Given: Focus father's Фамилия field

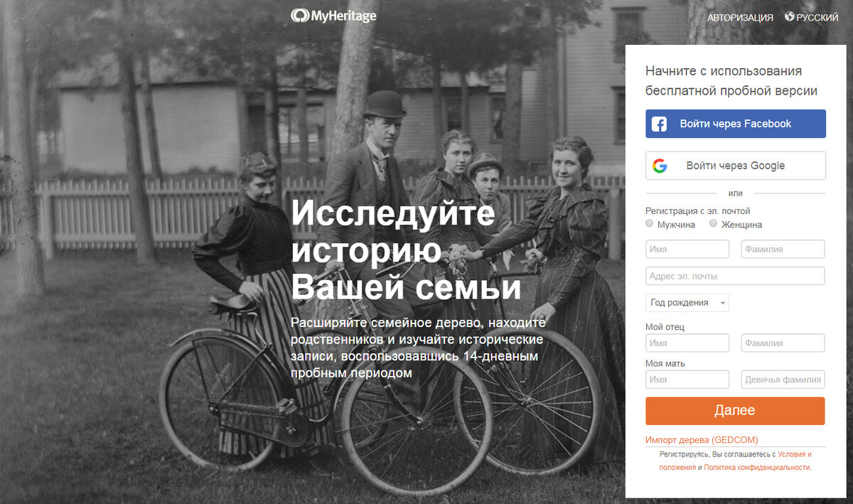Looking at the screenshot, I should point(783,343).
